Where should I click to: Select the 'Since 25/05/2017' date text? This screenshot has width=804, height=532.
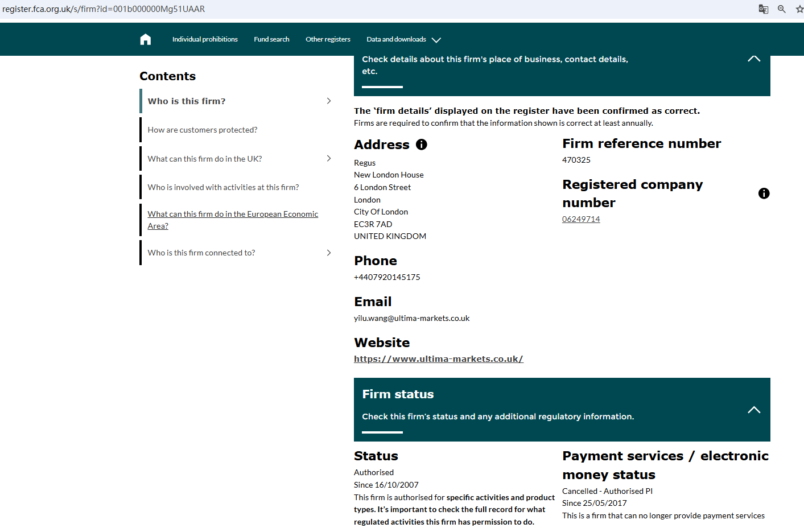(x=595, y=503)
